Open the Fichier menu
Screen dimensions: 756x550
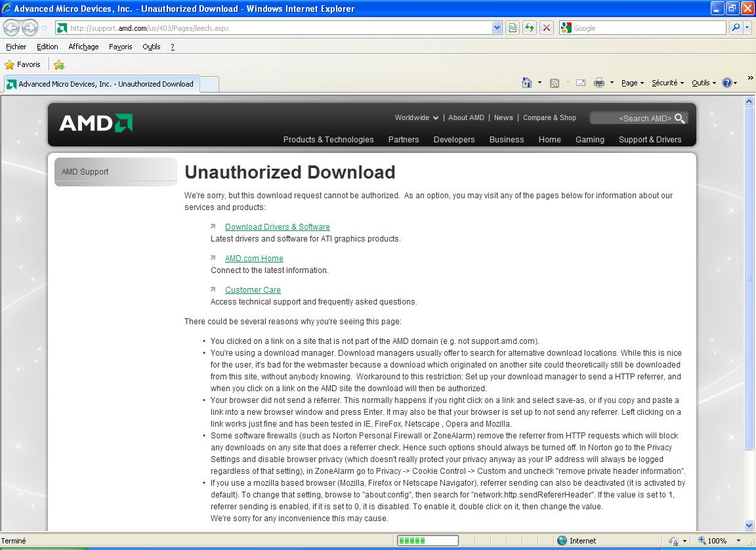pyautogui.click(x=16, y=47)
